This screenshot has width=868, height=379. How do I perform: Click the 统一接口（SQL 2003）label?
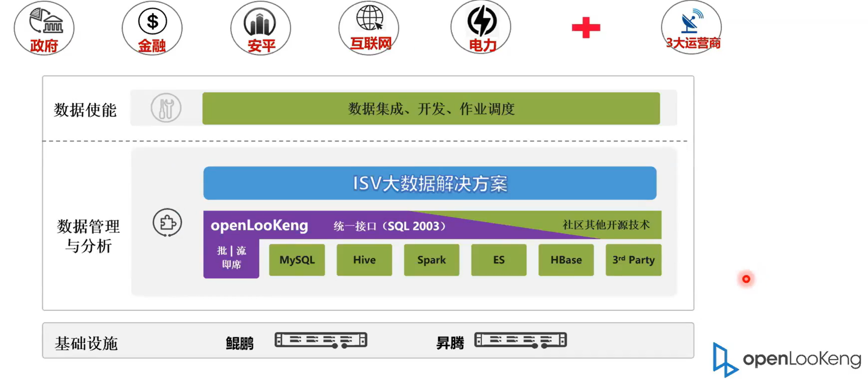coord(390,226)
